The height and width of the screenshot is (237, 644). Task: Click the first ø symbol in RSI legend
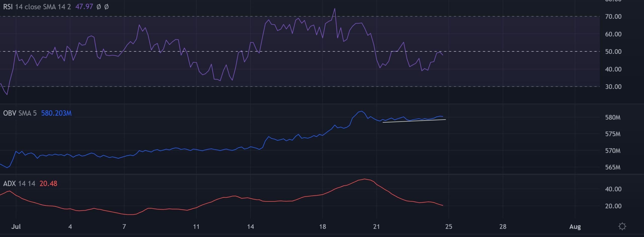coord(99,7)
